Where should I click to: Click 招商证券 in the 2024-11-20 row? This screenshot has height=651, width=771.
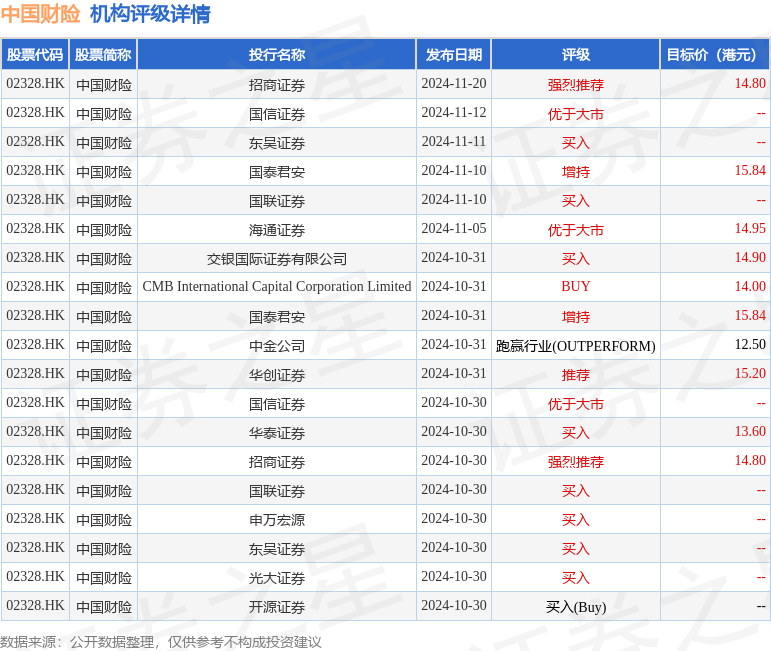277,85
